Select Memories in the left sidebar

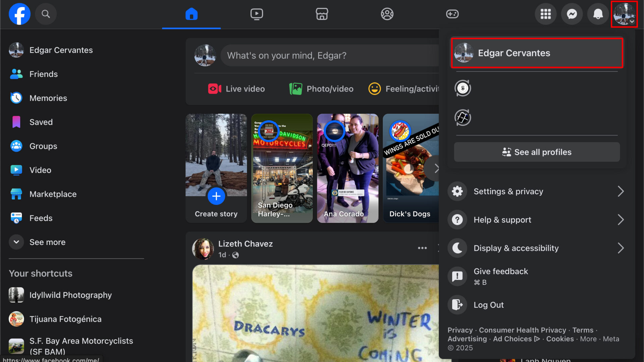(48, 98)
